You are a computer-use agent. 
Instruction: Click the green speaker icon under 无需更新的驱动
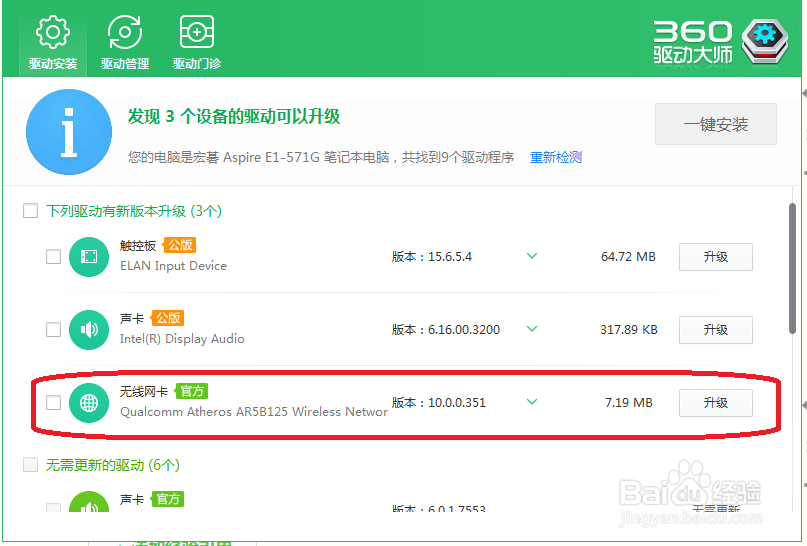pos(89,502)
